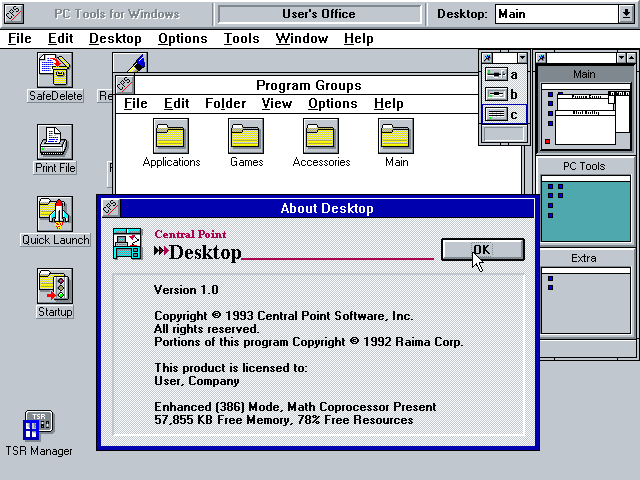640x480 pixels.
Task: Open the Applications folder in Program Groups
Action: [x=171, y=136]
